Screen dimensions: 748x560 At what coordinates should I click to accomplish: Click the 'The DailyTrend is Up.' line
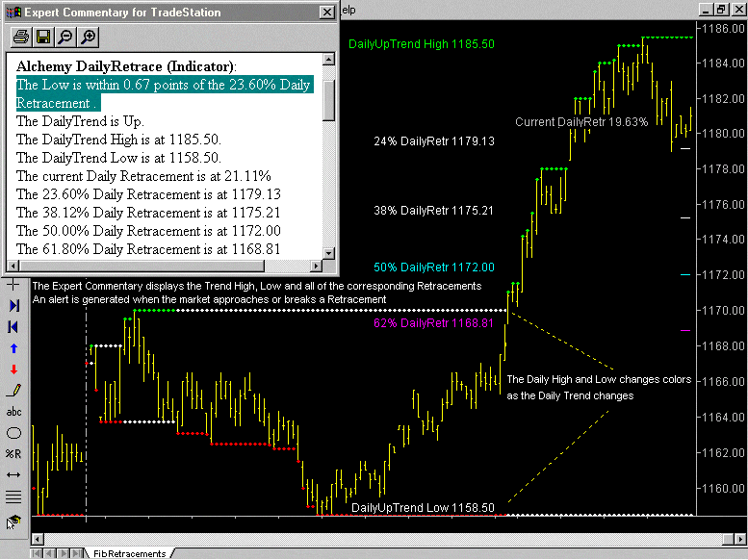pyautogui.click(x=80, y=121)
